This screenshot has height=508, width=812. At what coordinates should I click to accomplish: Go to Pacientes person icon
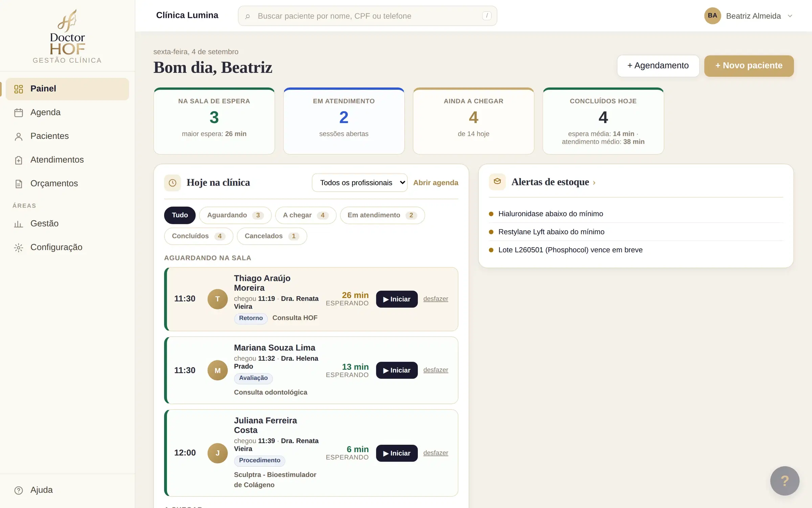19,136
